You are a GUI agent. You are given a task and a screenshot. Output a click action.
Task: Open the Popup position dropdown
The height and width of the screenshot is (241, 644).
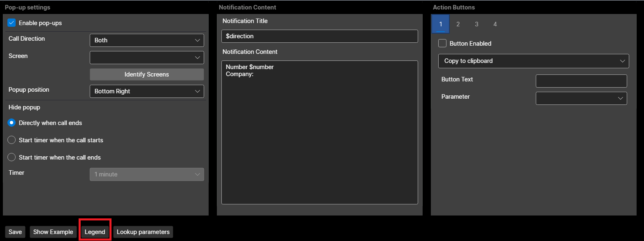tap(147, 91)
